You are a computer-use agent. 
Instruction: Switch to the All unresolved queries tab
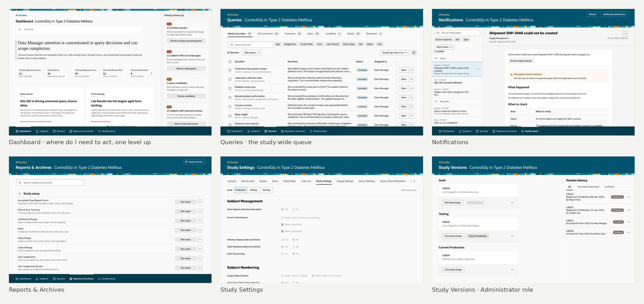(268, 34)
